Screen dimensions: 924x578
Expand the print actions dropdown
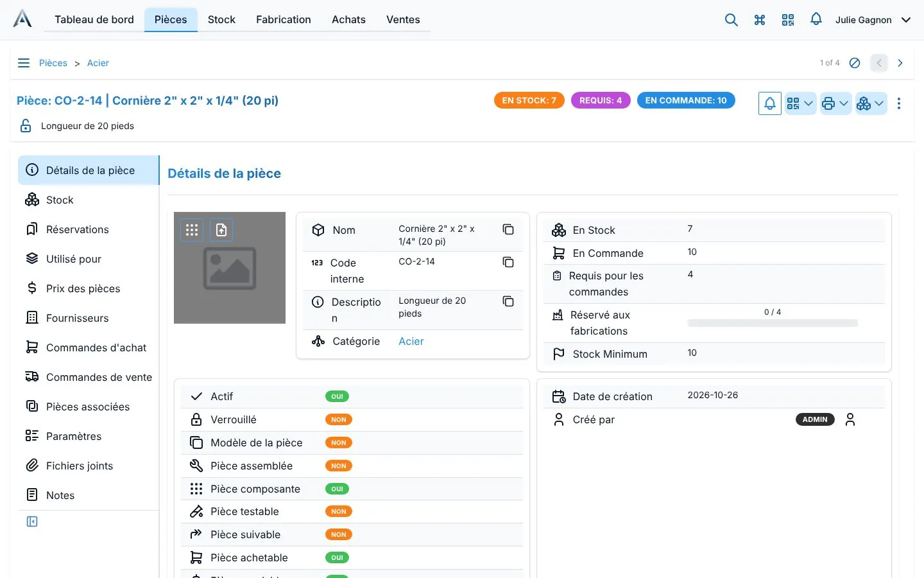click(x=835, y=103)
